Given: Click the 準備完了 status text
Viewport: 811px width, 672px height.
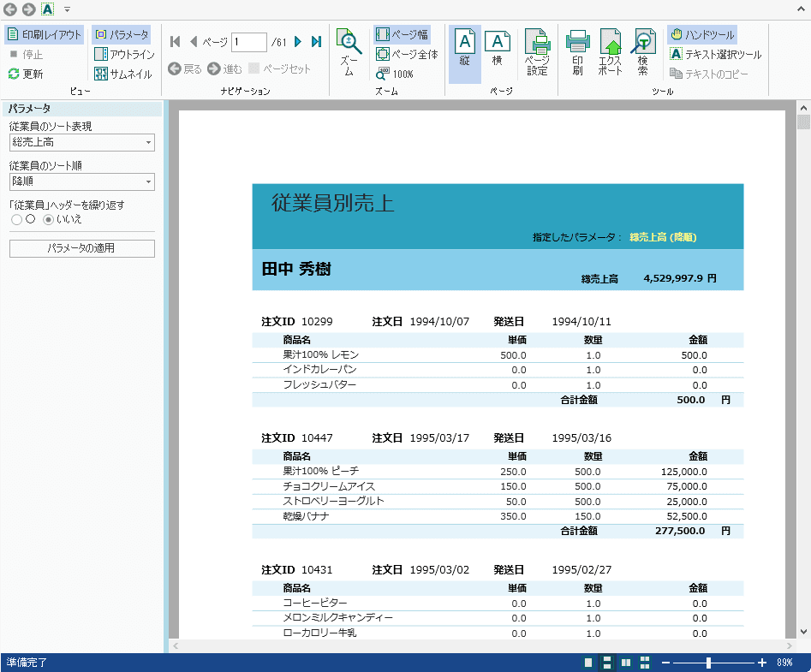Looking at the screenshot, I should 27,663.
